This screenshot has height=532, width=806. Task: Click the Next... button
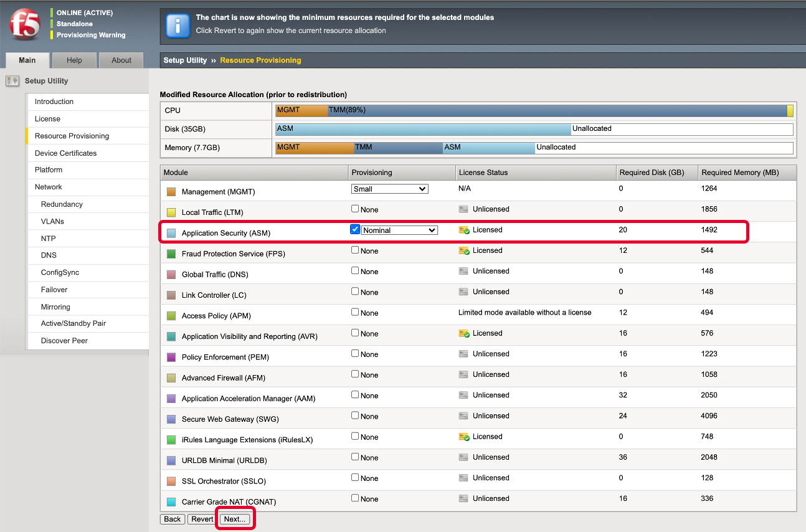pyautogui.click(x=235, y=519)
